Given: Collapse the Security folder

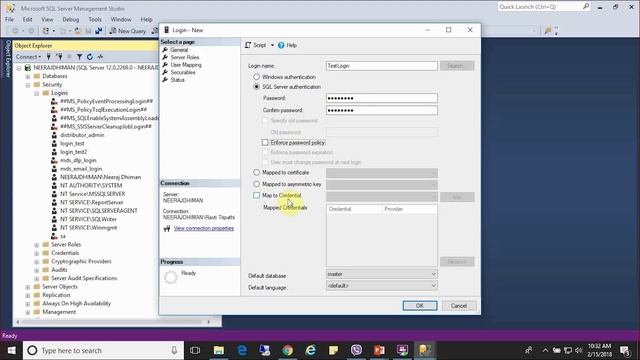Looking at the screenshot, I should pos(27,85).
